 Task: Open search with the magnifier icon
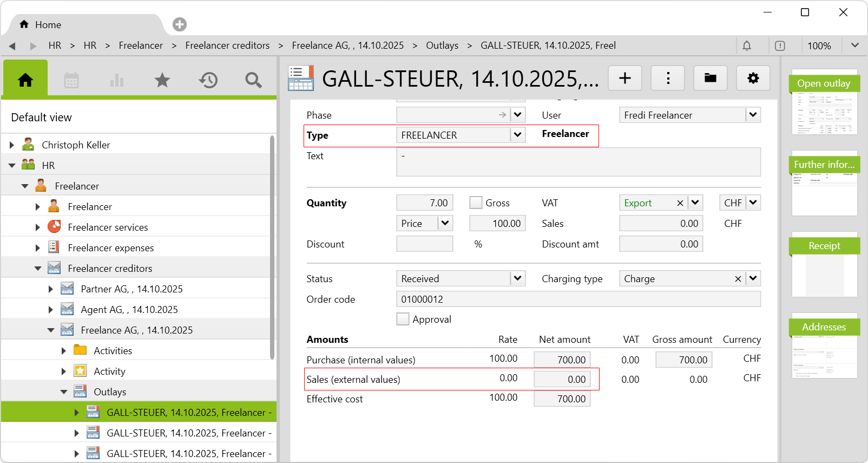(253, 80)
